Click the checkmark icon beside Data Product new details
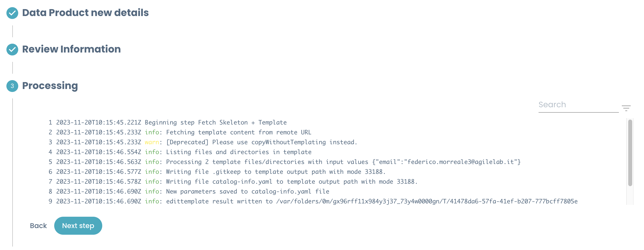The image size is (644, 250). pos(12,13)
